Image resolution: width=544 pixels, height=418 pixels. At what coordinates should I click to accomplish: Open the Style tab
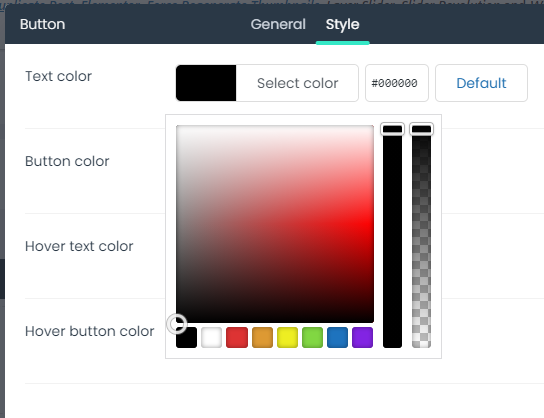coord(342,24)
